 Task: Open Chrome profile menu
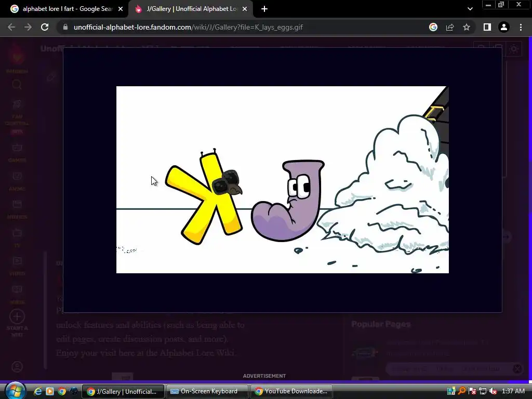pyautogui.click(x=504, y=27)
